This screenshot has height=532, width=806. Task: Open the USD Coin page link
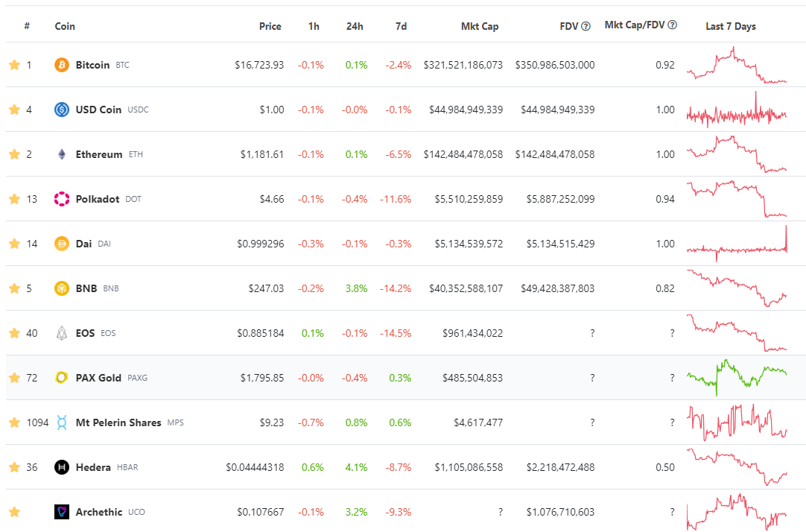[98, 110]
